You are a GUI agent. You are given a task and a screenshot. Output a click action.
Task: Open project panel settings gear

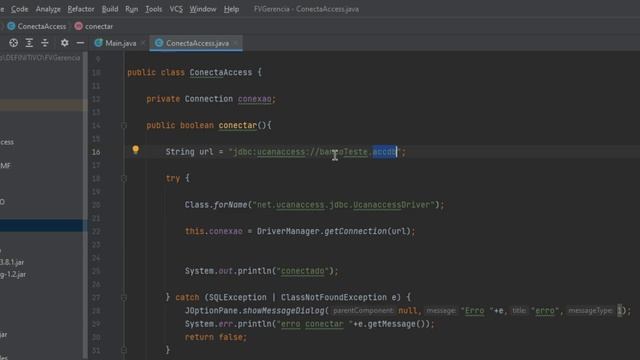[64, 43]
